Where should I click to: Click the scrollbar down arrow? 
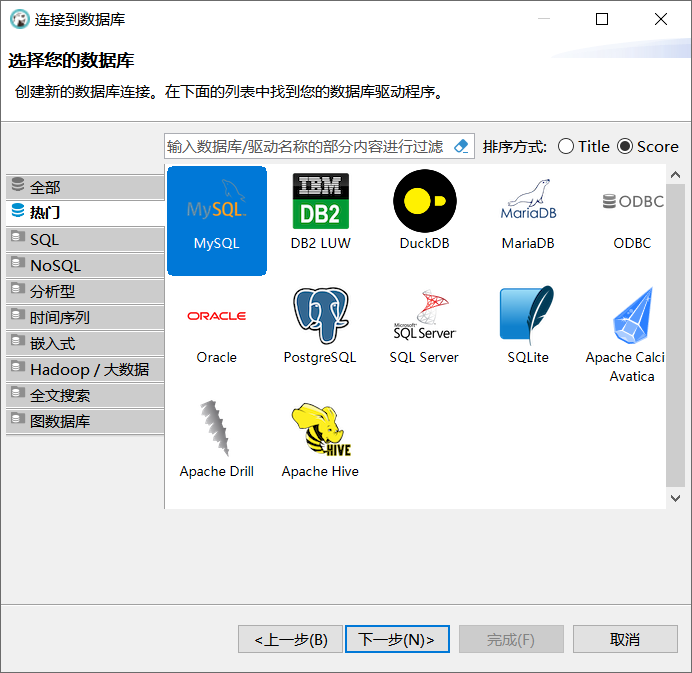(675, 498)
